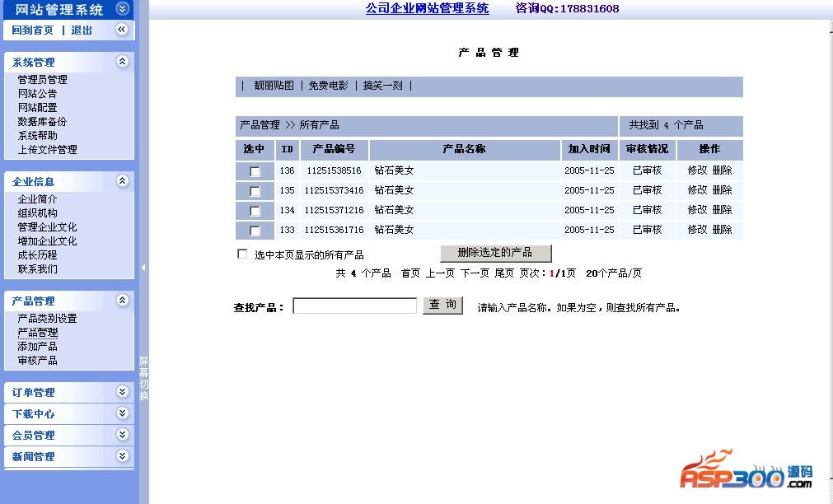Expand the 订单管理 section chevron

[x=122, y=392]
